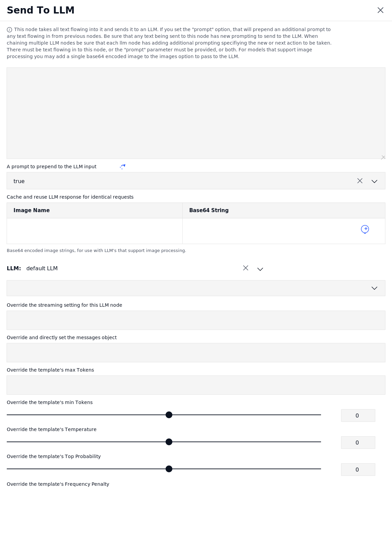Screen dimensions: 392x554
Task: Clear the default LLM selection
Action: click(x=246, y=268)
